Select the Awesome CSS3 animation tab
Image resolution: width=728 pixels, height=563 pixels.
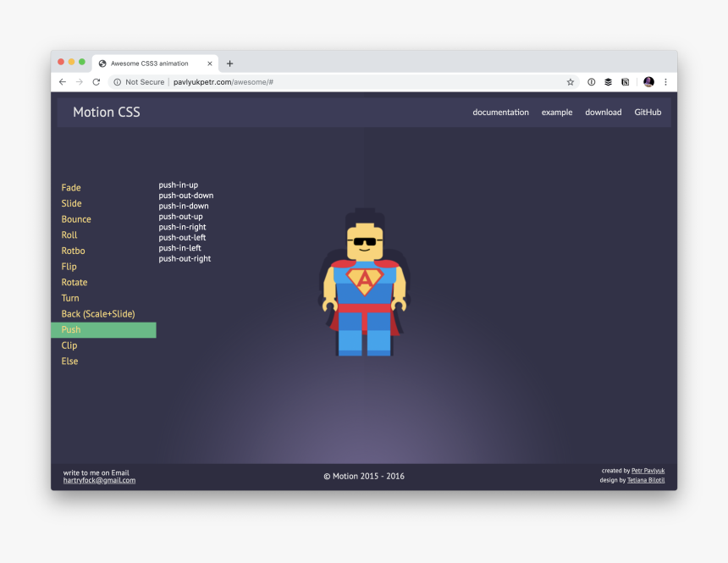coord(155,63)
